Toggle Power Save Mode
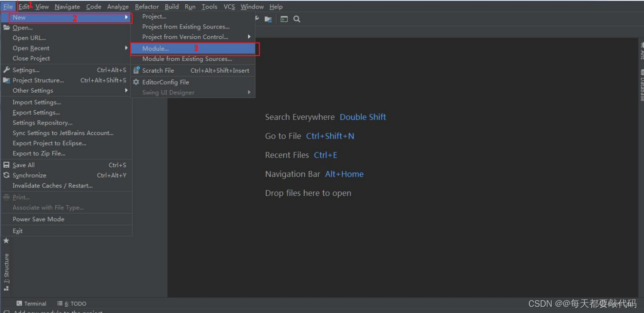The width and height of the screenshot is (644, 313). pyautogui.click(x=66, y=219)
